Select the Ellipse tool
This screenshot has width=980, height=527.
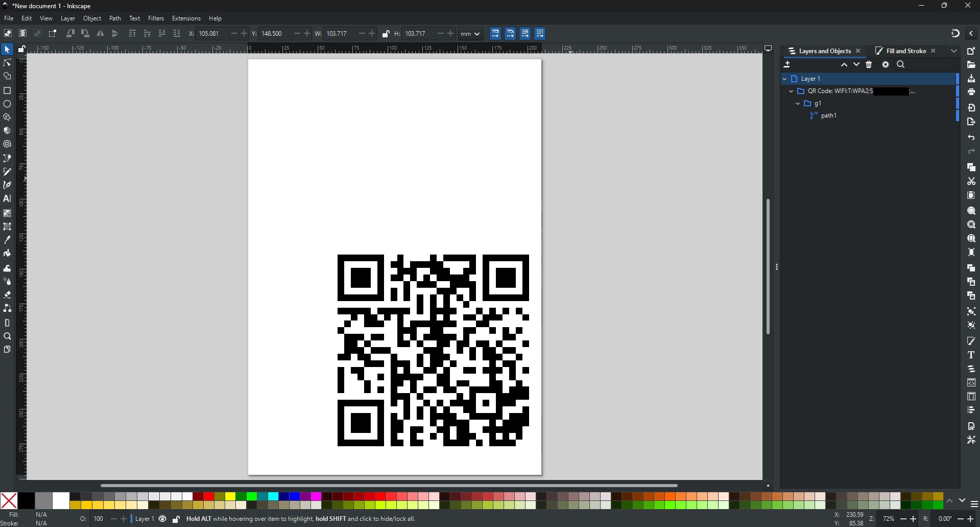[x=7, y=104]
